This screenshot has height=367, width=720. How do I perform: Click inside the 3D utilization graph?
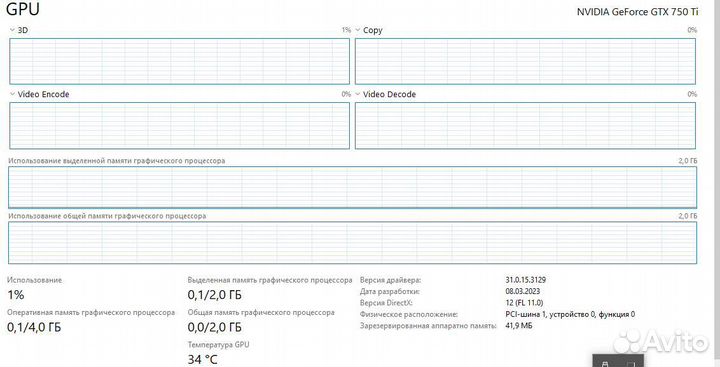pos(179,61)
